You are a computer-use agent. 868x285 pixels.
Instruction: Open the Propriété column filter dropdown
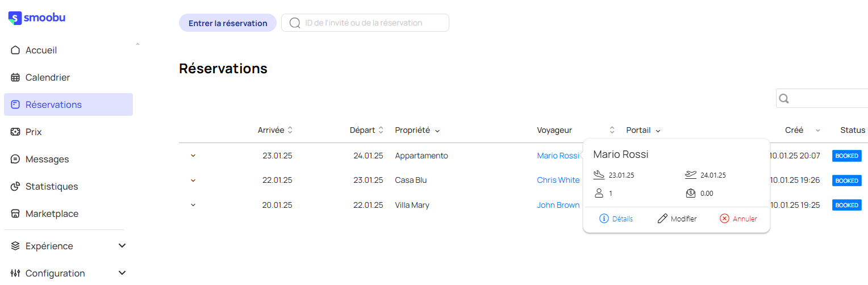(437, 131)
